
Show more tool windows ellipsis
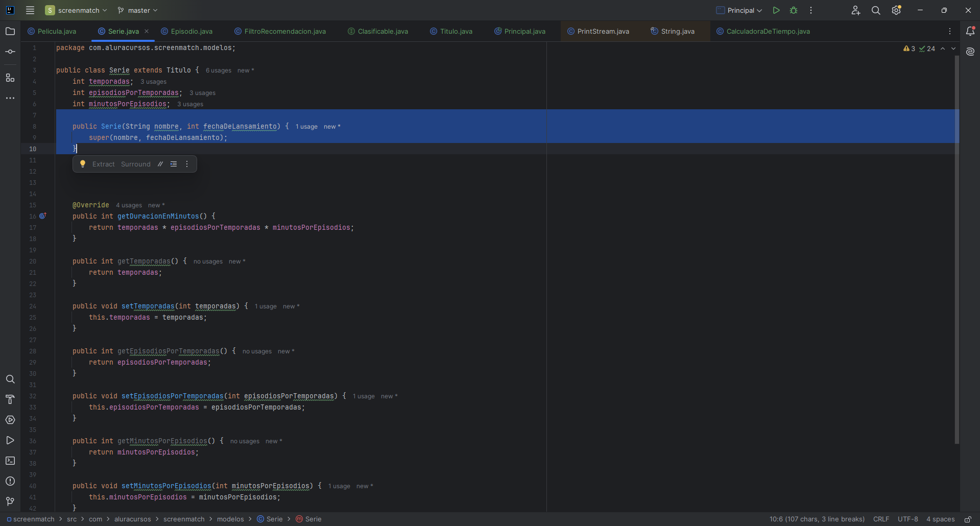[10, 98]
